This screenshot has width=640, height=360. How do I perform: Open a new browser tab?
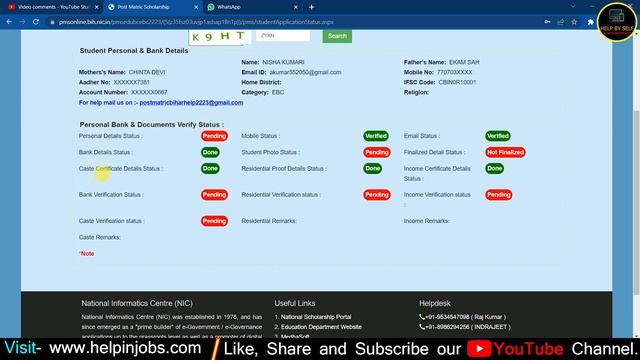point(311,7)
